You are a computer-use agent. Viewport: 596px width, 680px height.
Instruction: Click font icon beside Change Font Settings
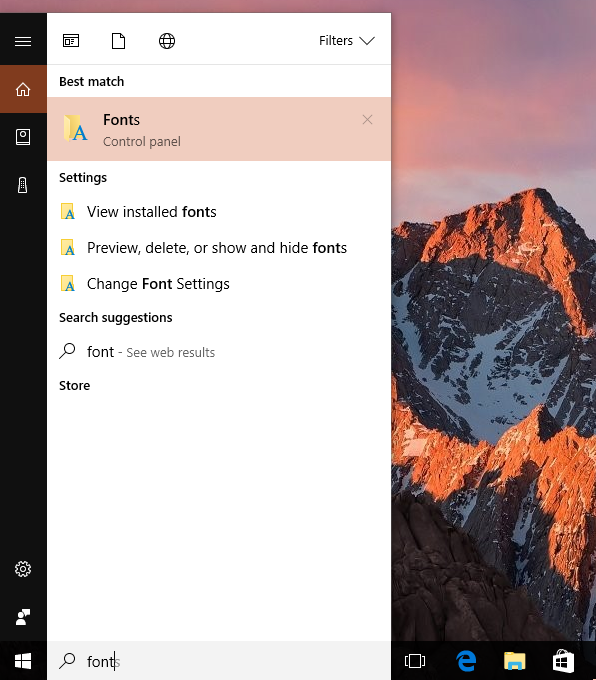click(68, 284)
